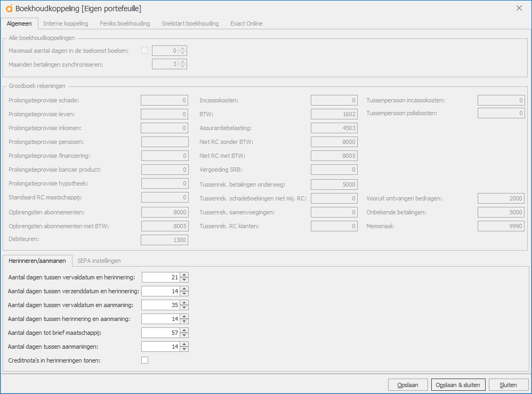Open the Exact Online tab
The width and height of the screenshot is (532, 394).
246,23
